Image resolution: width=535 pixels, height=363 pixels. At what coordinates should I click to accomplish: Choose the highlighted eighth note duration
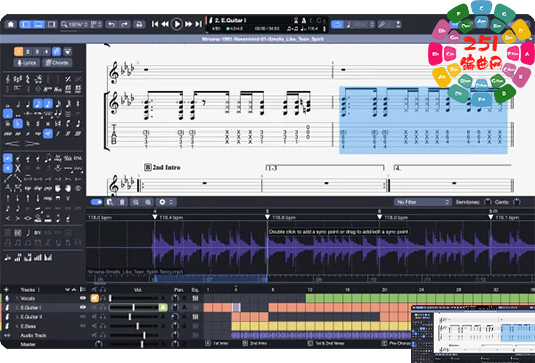pos(38,103)
